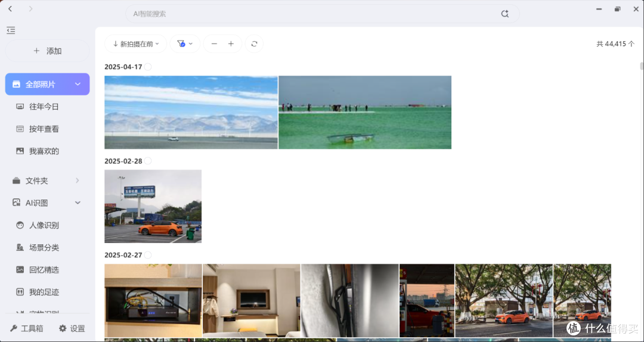Click the 按年查看 calendar icon
The height and width of the screenshot is (342, 644).
pyautogui.click(x=20, y=129)
